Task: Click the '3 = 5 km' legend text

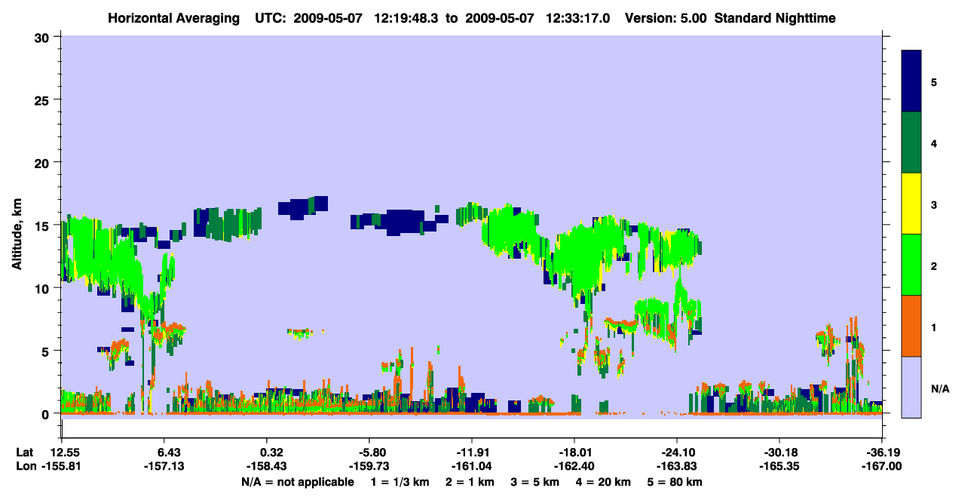Action: tap(537, 482)
